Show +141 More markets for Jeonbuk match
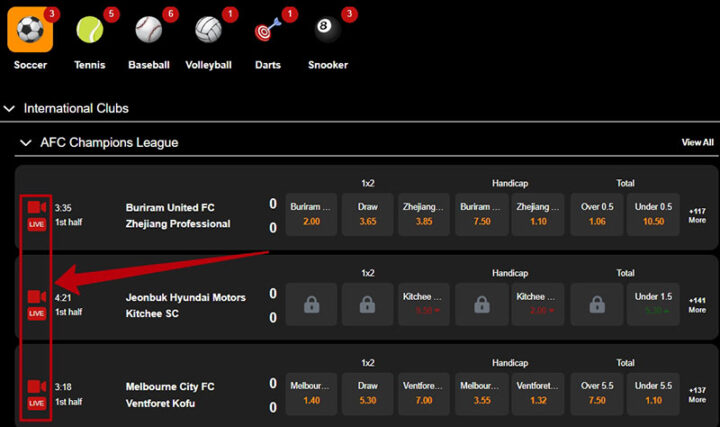720x427 pixels. [697, 304]
